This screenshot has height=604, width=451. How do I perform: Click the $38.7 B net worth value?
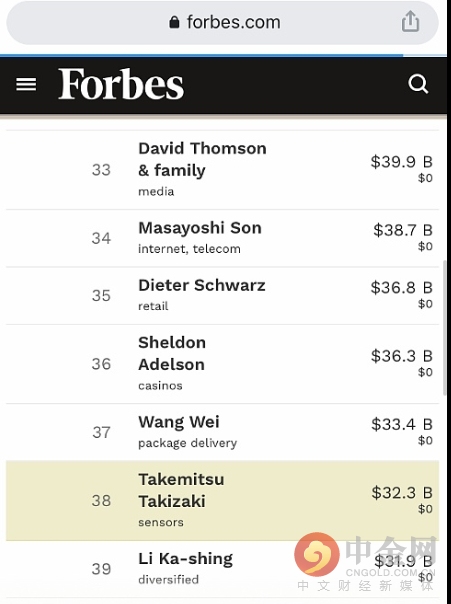[403, 230]
